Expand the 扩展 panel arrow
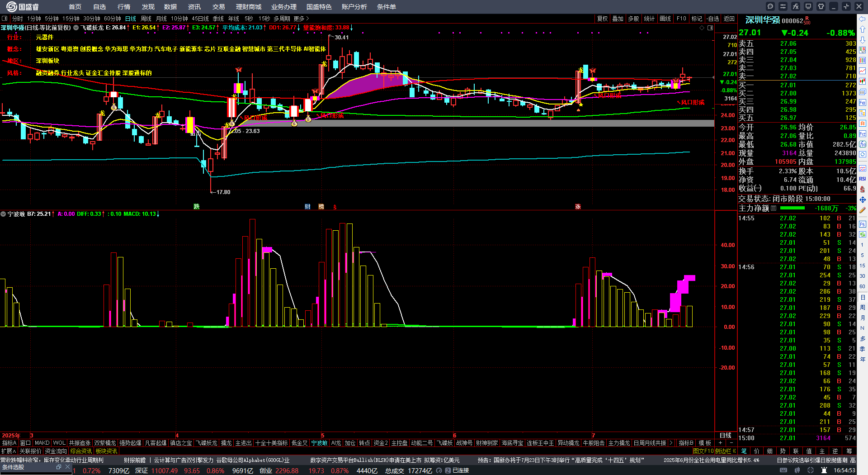Screen dimensions: 868x475 pos(9,451)
